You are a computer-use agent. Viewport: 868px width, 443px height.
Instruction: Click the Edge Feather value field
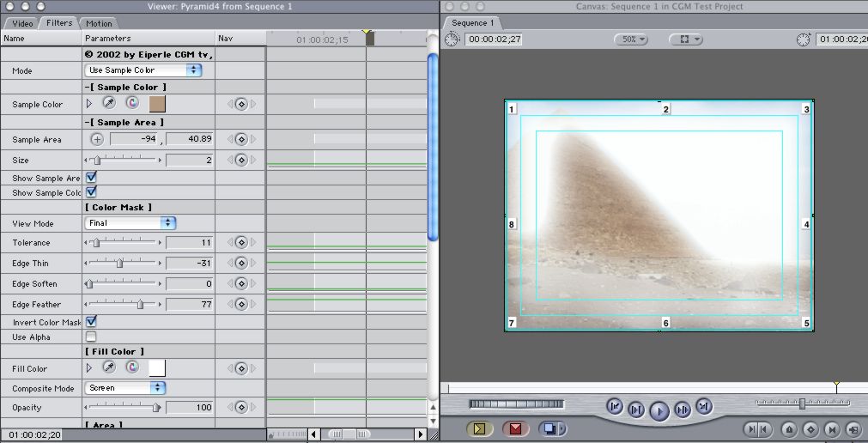[189, 304]
